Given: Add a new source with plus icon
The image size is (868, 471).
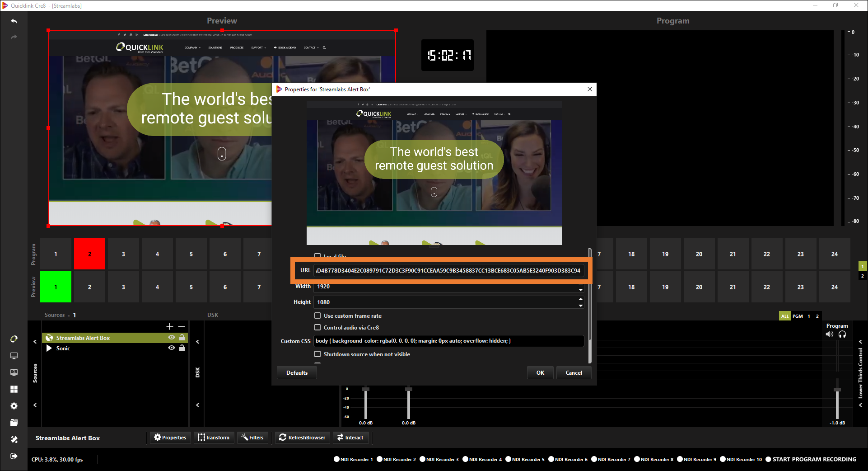Looking at the screenshot, I should (170, 326).
